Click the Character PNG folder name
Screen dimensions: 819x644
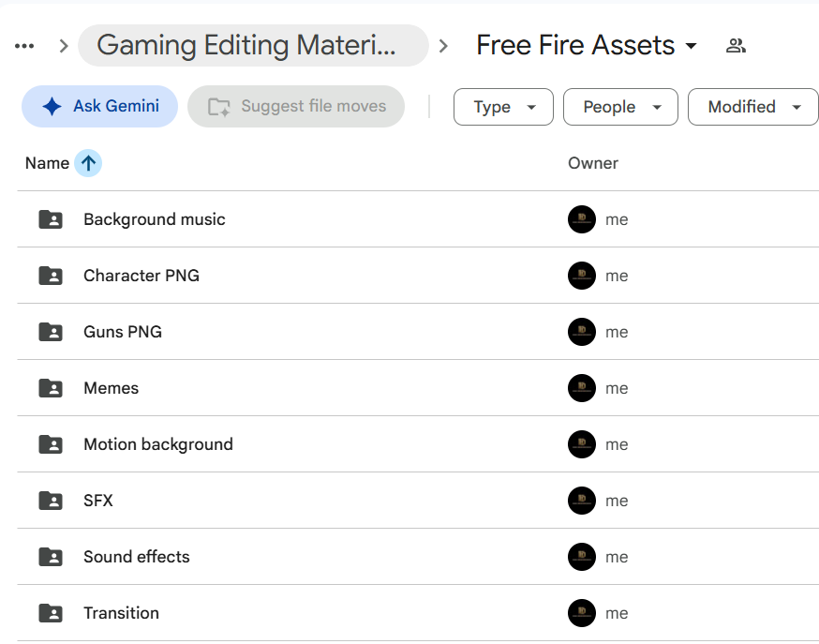(x=141, y=276)
